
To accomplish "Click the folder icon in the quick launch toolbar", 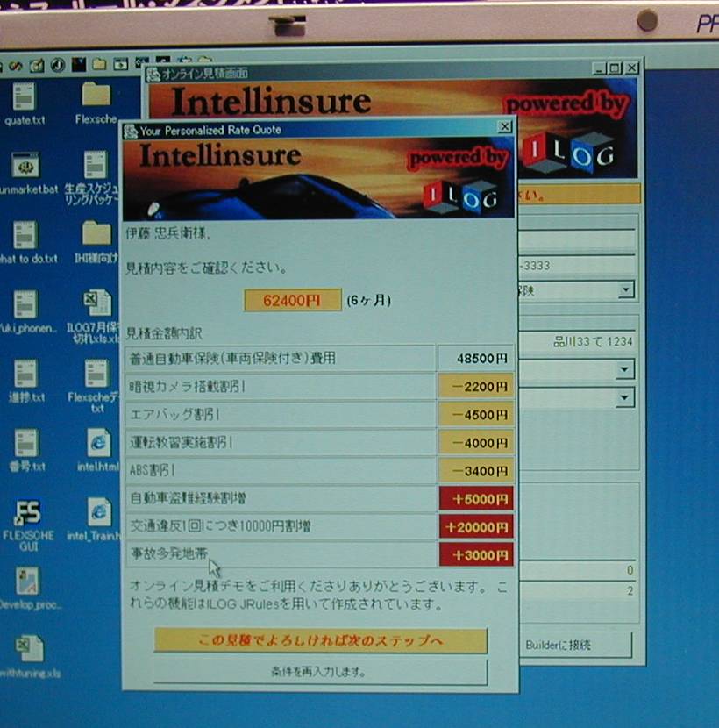I will (x=99, y=64).
